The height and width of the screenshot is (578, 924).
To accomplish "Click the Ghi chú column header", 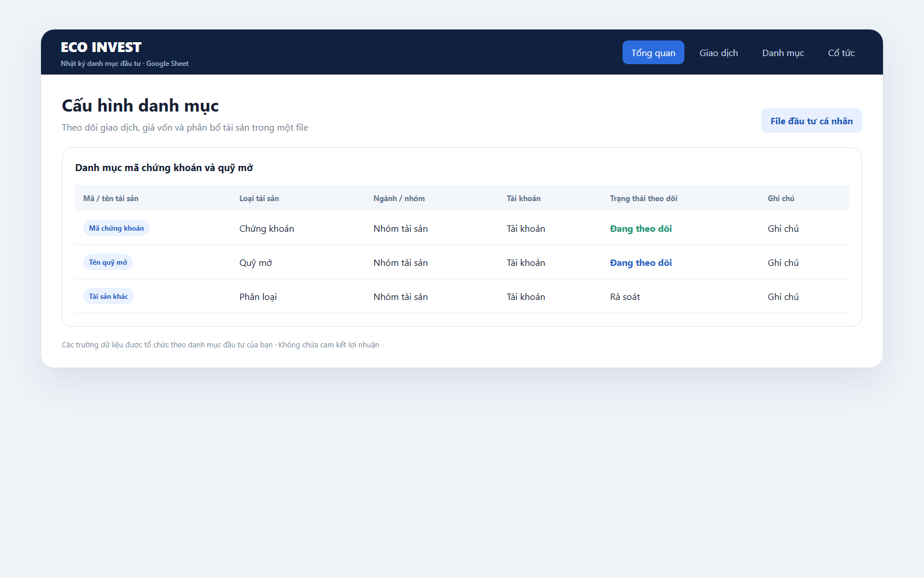I will 781,198.
